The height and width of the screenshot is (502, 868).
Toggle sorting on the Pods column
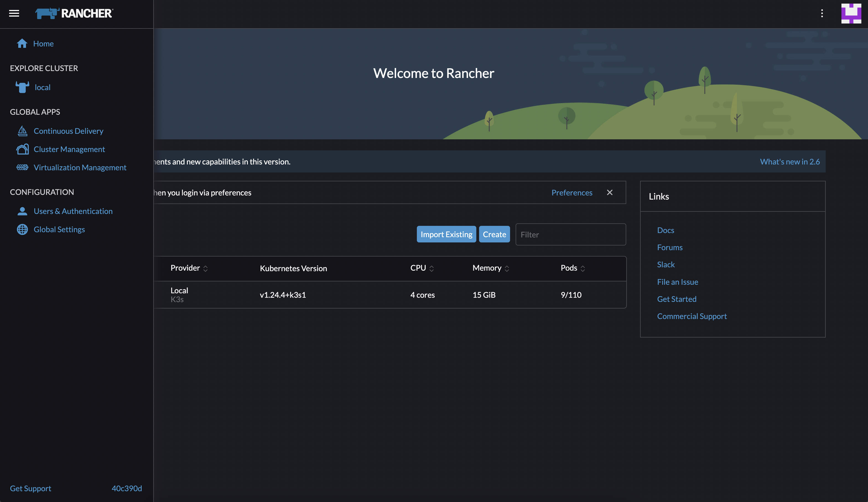583,268
